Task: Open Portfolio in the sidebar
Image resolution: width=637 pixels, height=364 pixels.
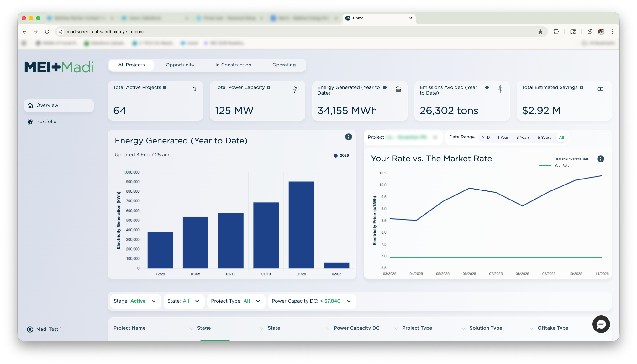Action: 46,122
